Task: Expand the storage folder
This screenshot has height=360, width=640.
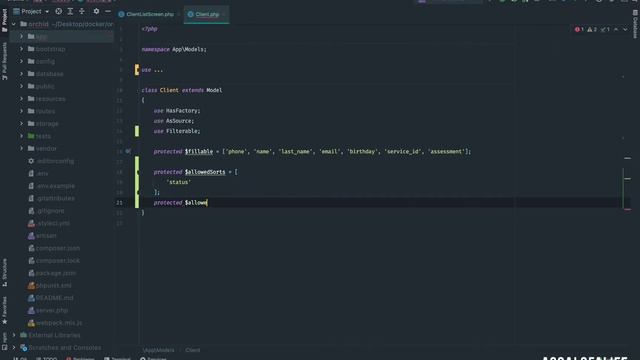Action: pyautogui.click(x=22, y=124)
